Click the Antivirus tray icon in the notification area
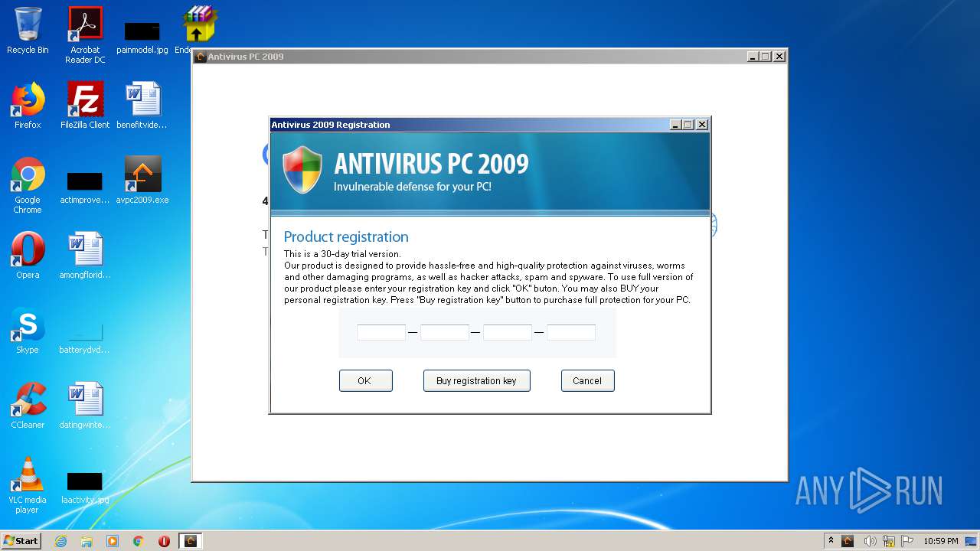This screenshot has width=980, height=551. pyautogui.click(x=848, y=541)
